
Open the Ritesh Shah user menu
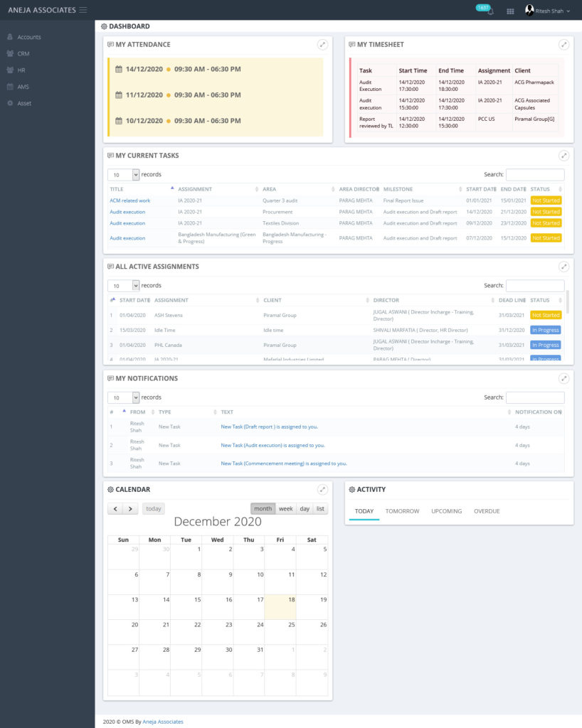pyautogui.click(x=548, y=11)
